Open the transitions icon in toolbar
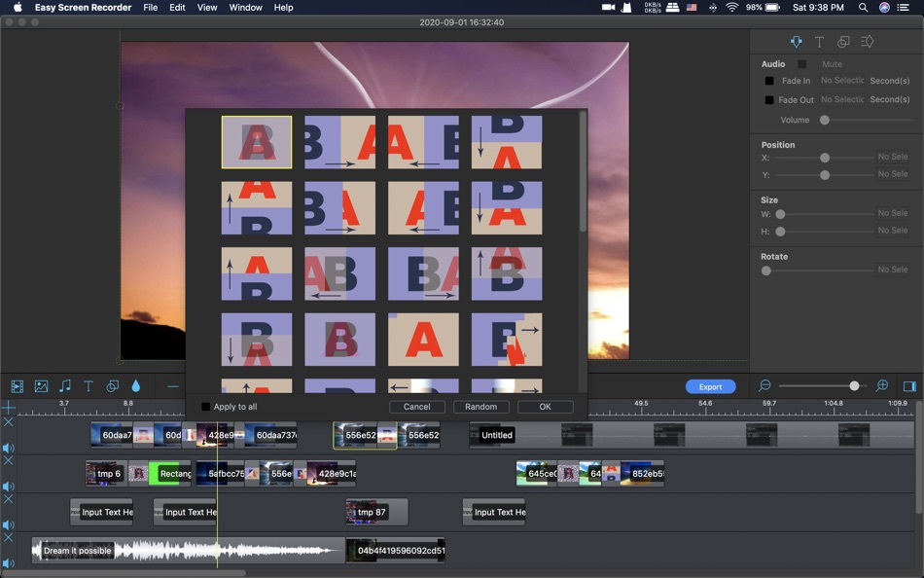Viewport: 924px width, 578px height. tap(112, 386)
